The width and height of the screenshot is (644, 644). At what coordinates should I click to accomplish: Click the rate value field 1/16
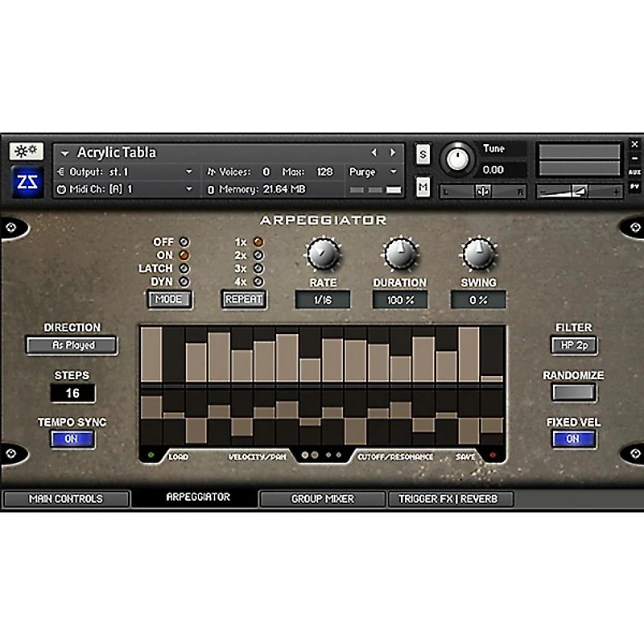[x=323, y=300]
